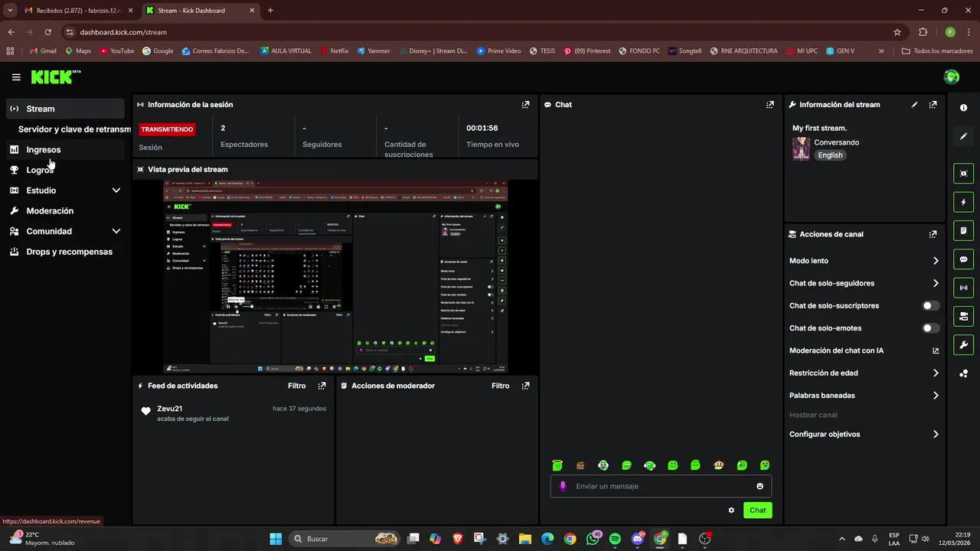Open Servidor y clave de retransmisión

tap(73, 129)
